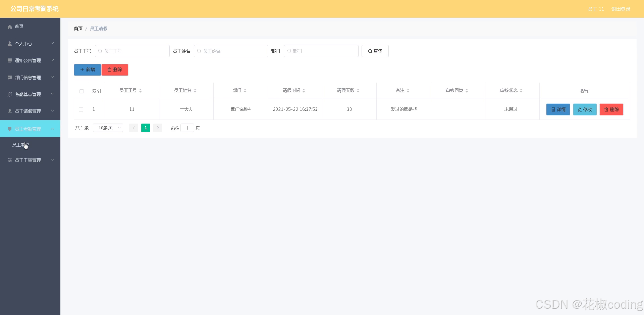644x315 pixels.
Task: Open the 10条/页 page size dropdown
Action: [108, 128]
